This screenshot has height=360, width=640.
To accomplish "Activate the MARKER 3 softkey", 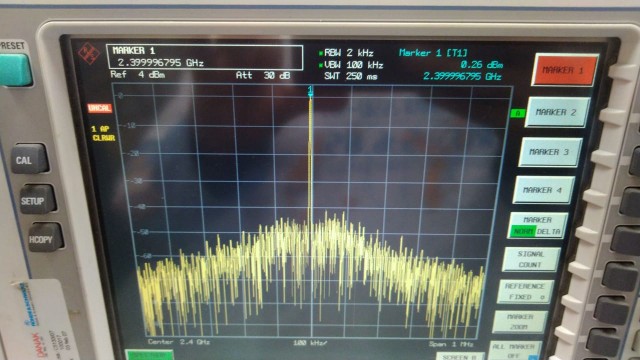I will click(549, 152).
